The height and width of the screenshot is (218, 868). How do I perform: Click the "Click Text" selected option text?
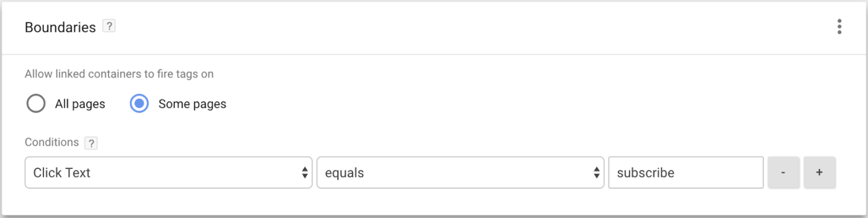click(x=61, y=173)
